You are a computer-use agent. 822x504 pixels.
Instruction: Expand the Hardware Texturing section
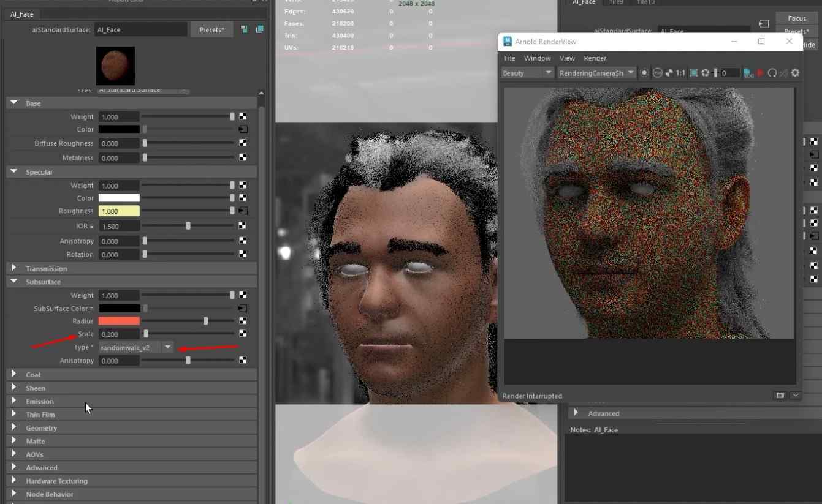click(13, 481)
